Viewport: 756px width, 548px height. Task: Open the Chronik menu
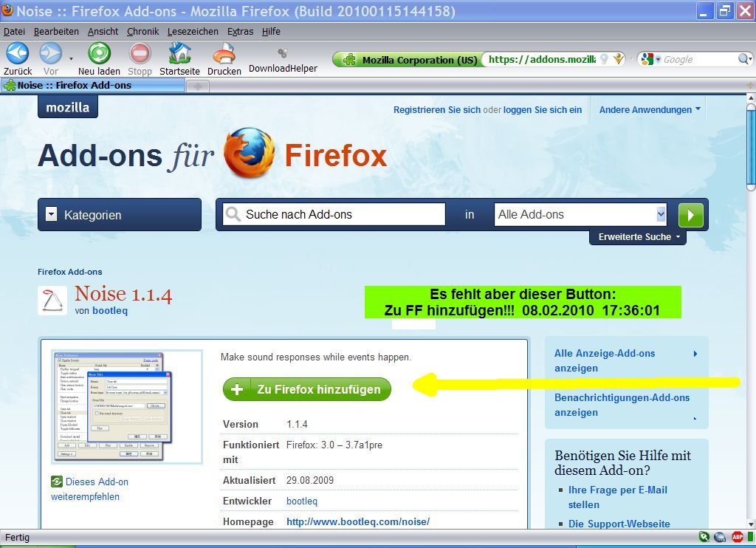(142, 31)
